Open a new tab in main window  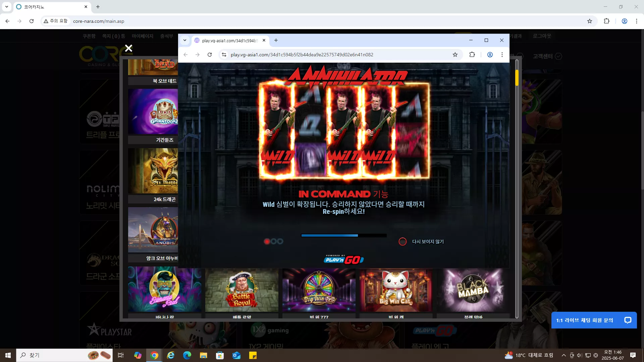click(98, 7)
